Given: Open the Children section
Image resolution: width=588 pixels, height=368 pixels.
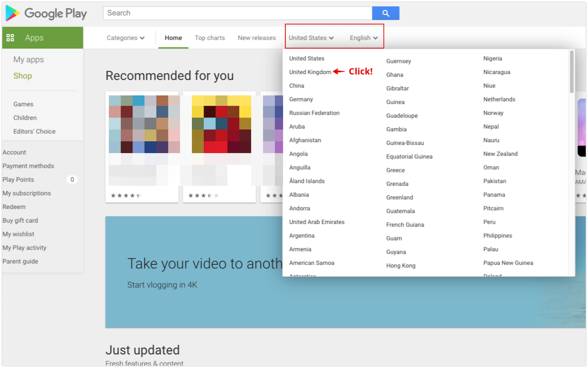Looking at the screenshot, I should click(25, 118).
